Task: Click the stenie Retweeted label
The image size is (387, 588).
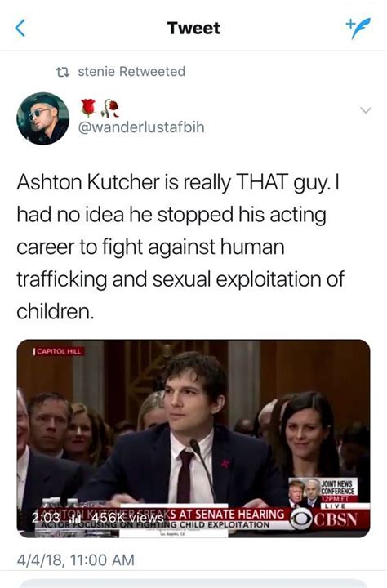Action: click(131, 71)
